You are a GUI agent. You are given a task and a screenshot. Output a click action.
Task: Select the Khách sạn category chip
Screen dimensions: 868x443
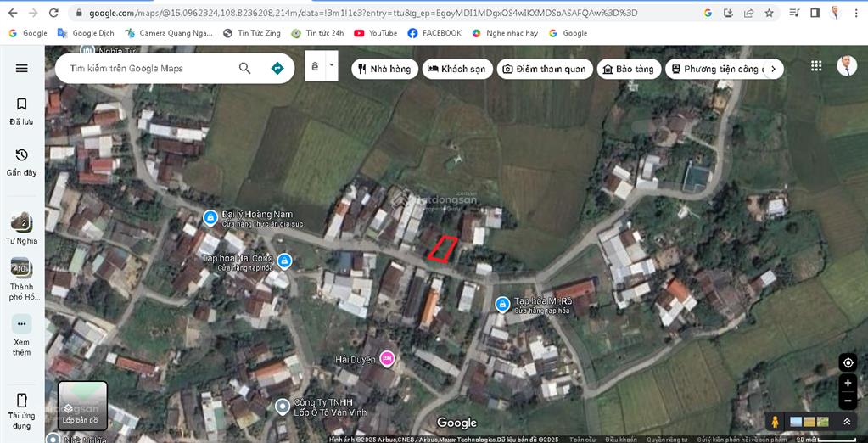tap(456, 69)
